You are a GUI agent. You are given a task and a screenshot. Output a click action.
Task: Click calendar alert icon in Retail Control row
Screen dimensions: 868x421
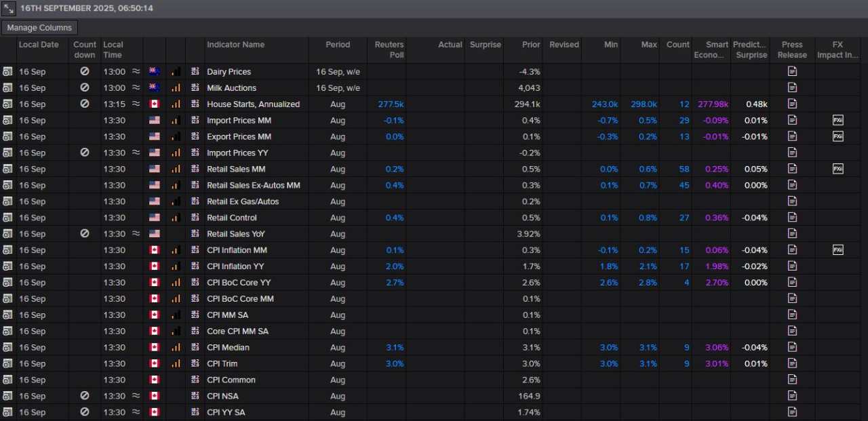pos(7,218)
